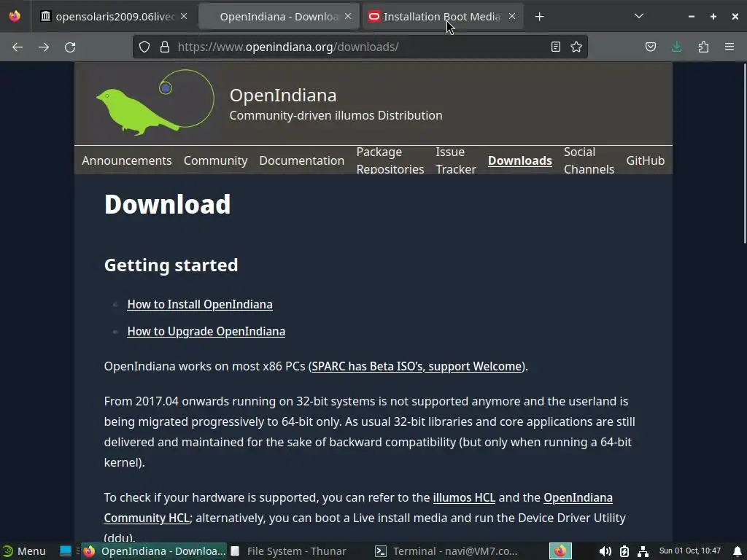The width and height of the screenshot is (747, 560).
Task: Switch to the Installation Boot Media tab
Action: [x=443, y=17]
